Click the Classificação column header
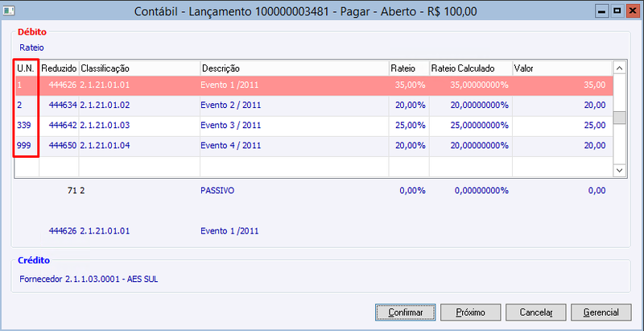Image resolution: width=644 pixels, height=331 pixels. 139,68
